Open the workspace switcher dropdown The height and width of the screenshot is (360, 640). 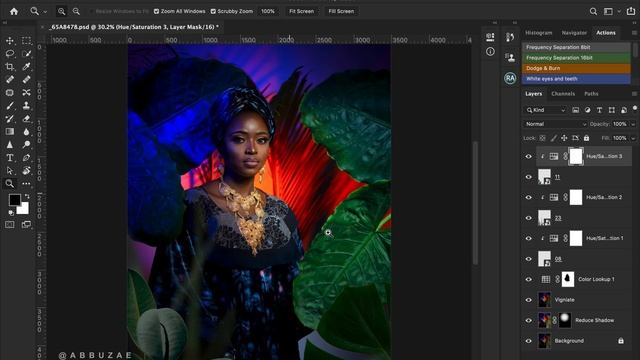[x=610, y=11]
